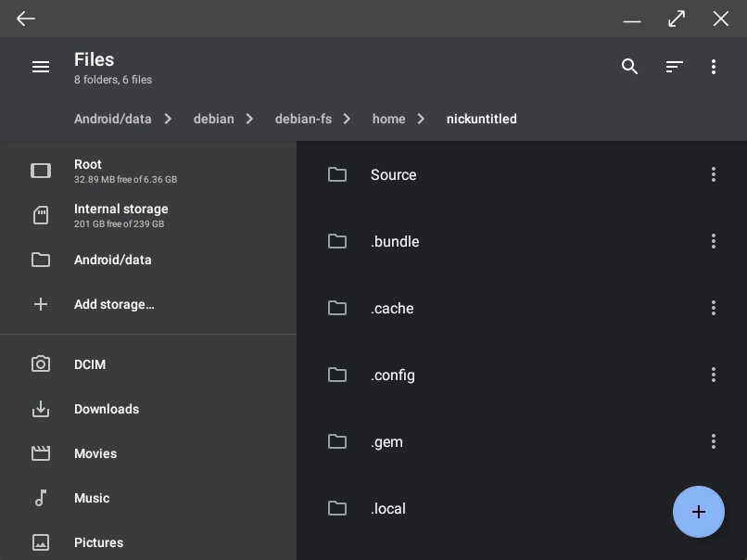Click the search magnifier icon
The image size is (747, 560).
[x=629, y=66]
